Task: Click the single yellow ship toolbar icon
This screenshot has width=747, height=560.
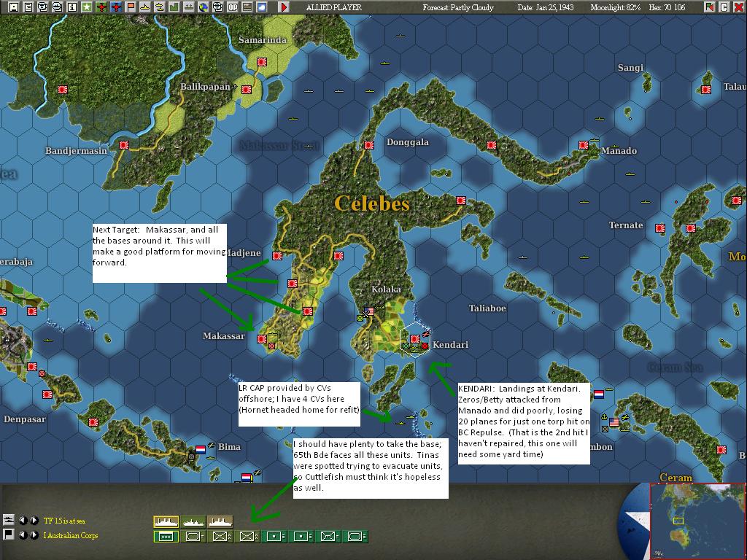Action: [x=145, y=7]
